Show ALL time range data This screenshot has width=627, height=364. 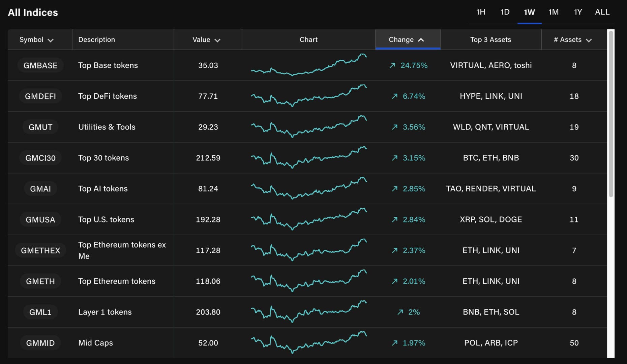pos(602,12)
